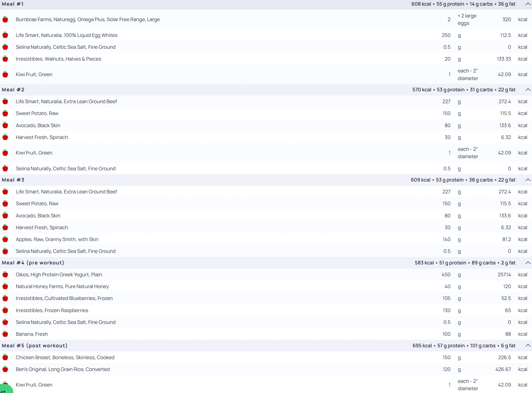Viewport: 532px width, 393px height.
Task: Collapse Meal #5 (post workout) chevron
Action: tap(528, 346)
